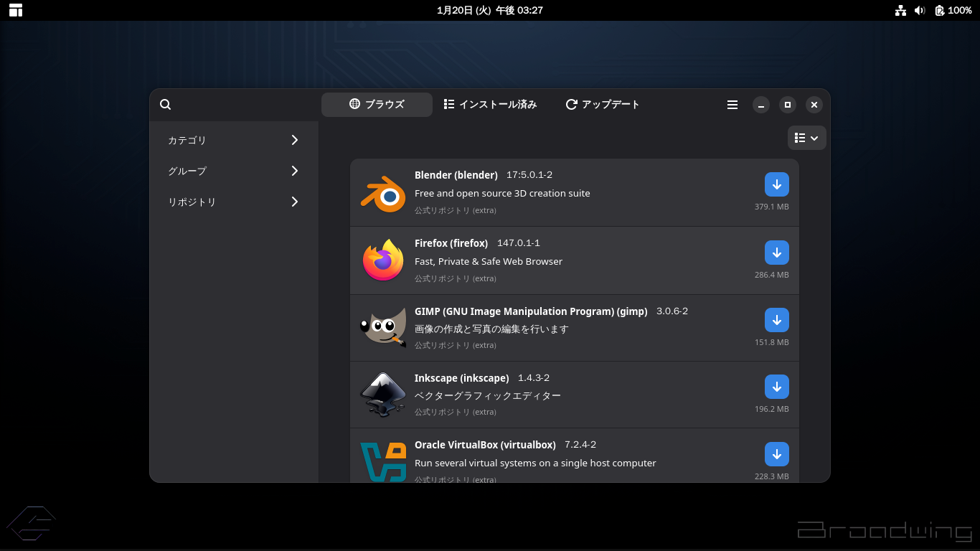Image resolution: width=980 pixels, height=551 pixels.
Task: Open the network status icon in top bar
Action: pyautogui.click(x=900, y=10)
